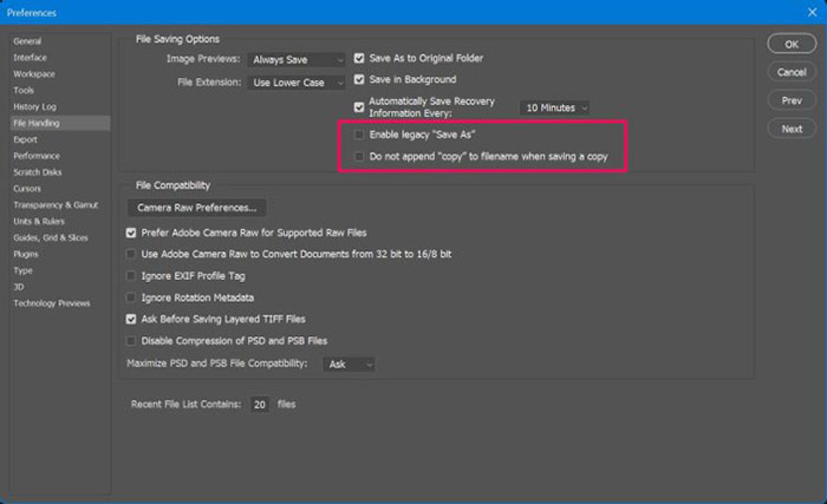Screen dimensions: 827x504
Task: Go to previous panel with Prev
Action: [792, 101]
